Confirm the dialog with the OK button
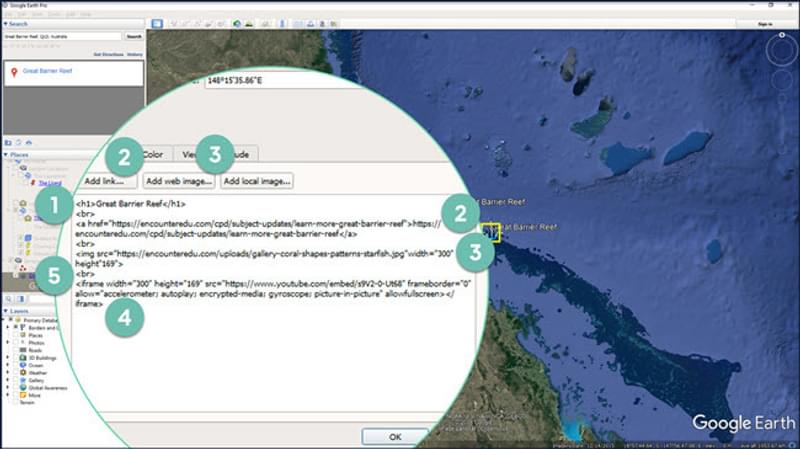This screenshot has width=800, height=449. [x=395, y=437]
